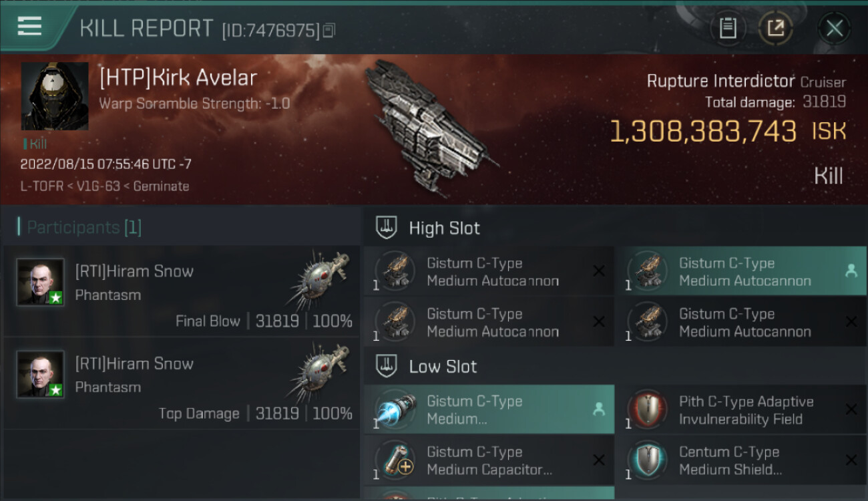Select Hiram Snow's Final Blow portrait
Image resolution: width=868 pixels, height=501 pixels.
pyautogui.click(x=41, y=282)
